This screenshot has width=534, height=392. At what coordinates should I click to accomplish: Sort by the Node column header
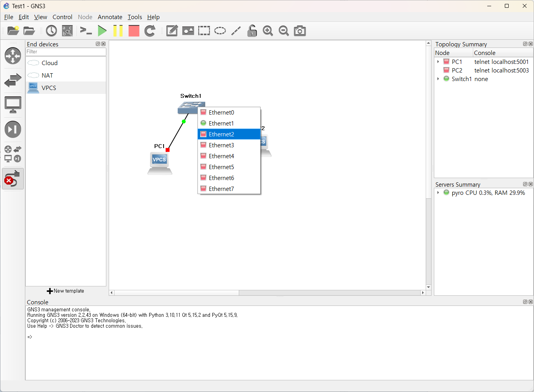click(x=454, y=53)
